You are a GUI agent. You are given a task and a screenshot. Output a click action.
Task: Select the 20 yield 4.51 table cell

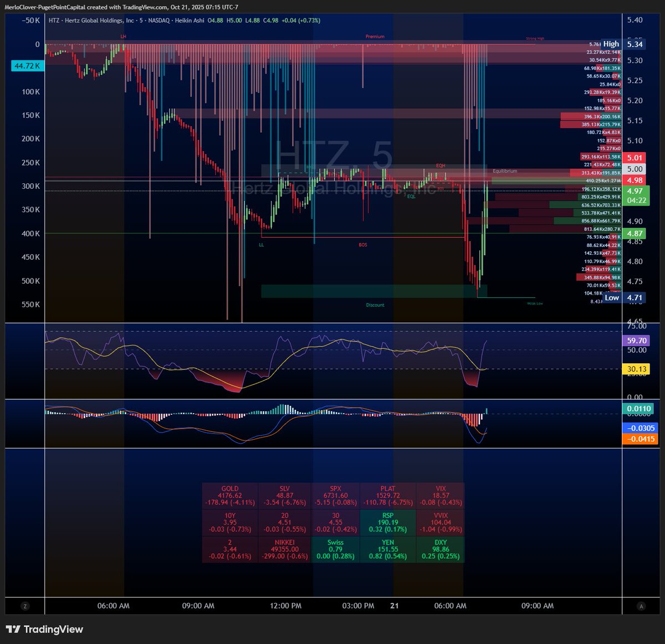pyautogui.click(x=285, y=523)
